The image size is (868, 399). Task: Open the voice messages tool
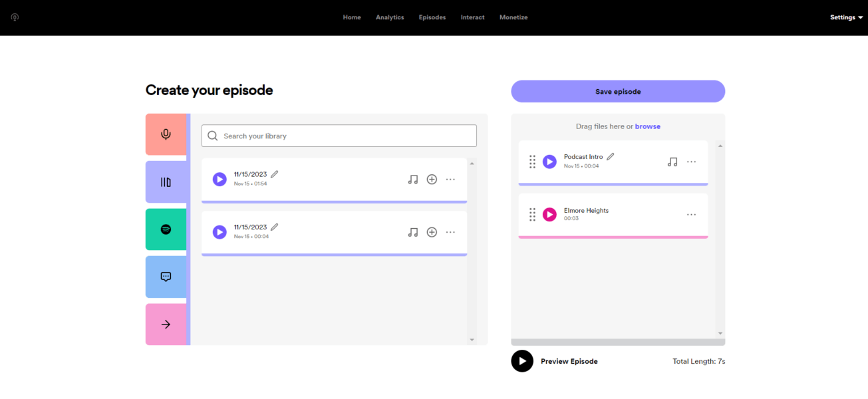pyautogui.click(x=166, y=277)
